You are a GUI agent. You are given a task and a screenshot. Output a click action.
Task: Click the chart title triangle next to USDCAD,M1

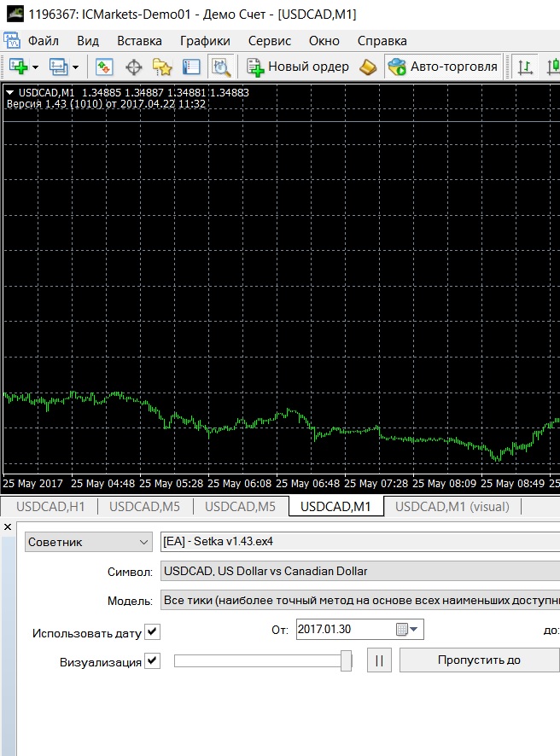coord(9,92)
